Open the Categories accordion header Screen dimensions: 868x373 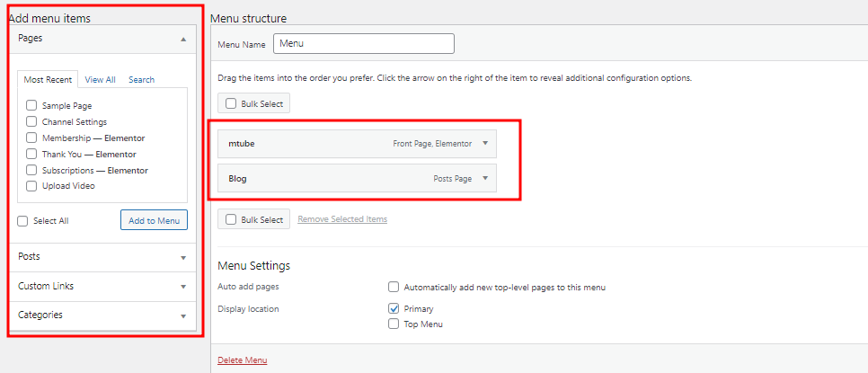tap(102, 315)
